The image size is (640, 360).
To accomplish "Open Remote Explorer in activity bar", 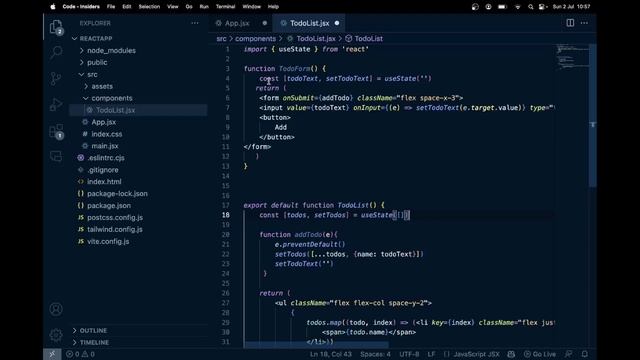I will 56,157.
